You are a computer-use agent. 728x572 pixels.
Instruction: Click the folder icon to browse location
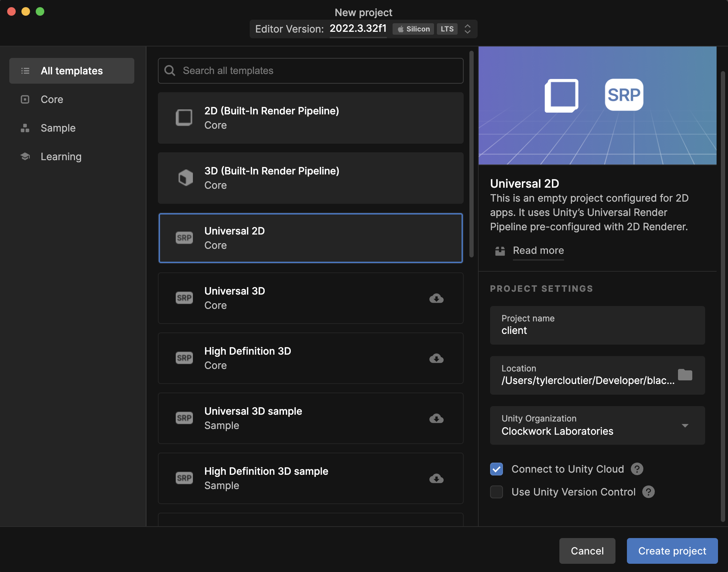click(x=685, y=375)
